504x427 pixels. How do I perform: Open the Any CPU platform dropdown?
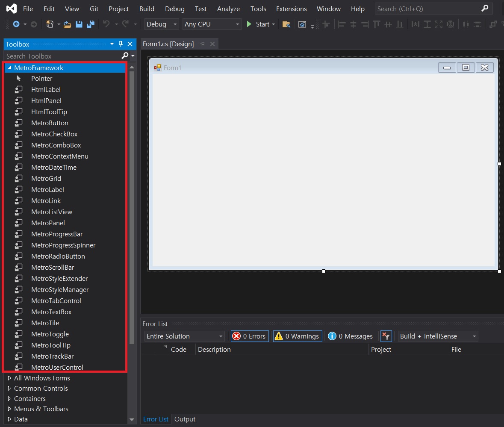pyautogui.click(x=212, y=24)
